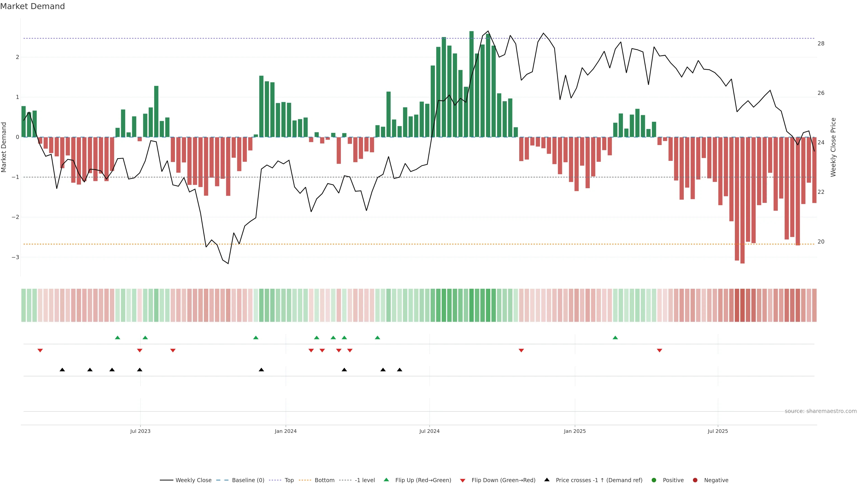Click the black Price crosses triangle in legend
The image size is (868, 488).
[547, 480]
